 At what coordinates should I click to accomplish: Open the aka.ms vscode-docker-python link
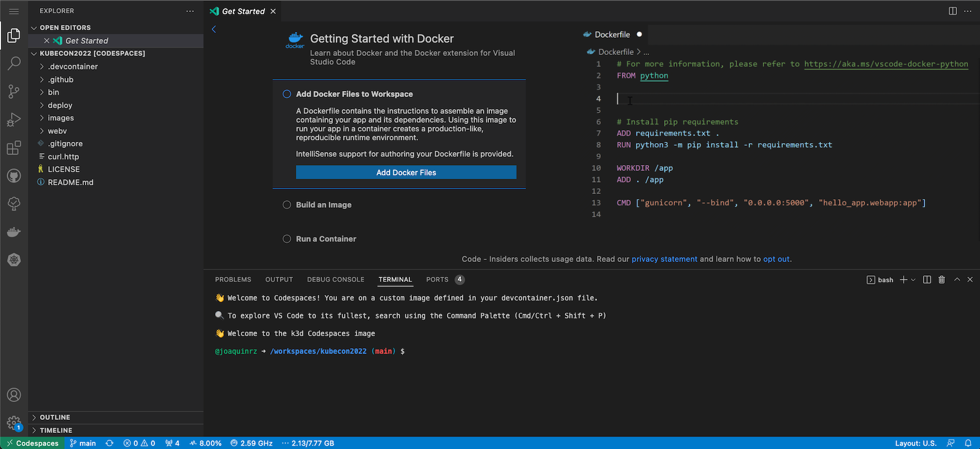click(x=886, y=64)
